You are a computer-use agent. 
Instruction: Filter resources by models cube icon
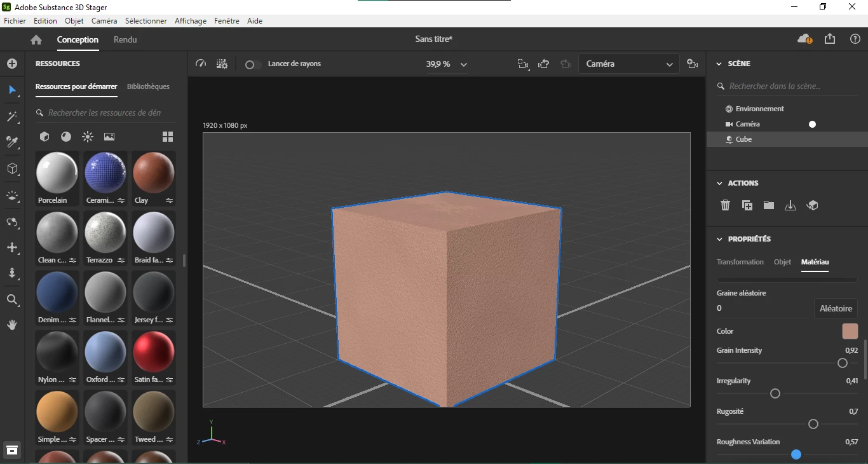pos(44,137)
